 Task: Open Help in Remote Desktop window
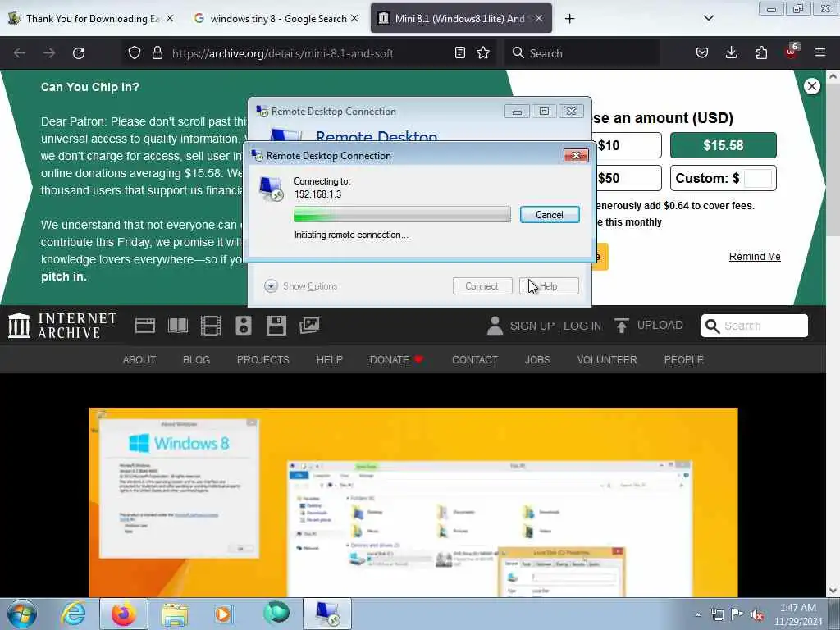[x=549, y=286]
